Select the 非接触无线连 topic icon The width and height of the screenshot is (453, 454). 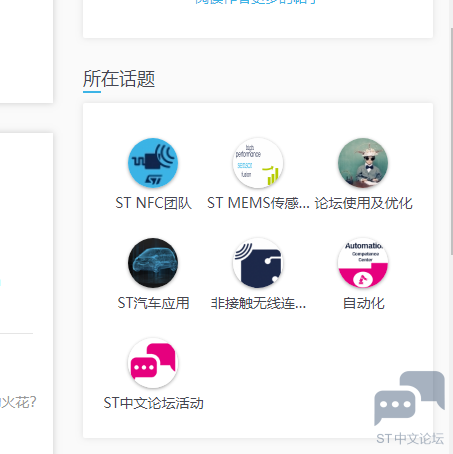click(258, 263)
